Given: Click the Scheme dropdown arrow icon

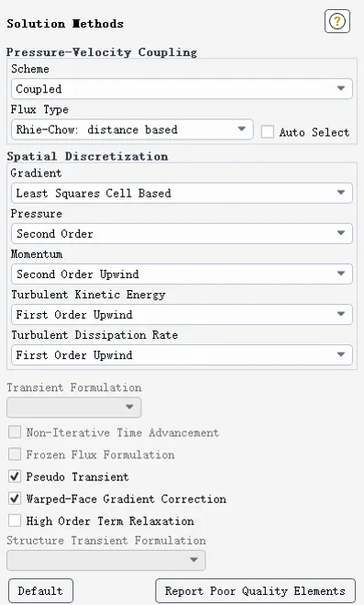Looking at the screenshot, I should point(341,88).
